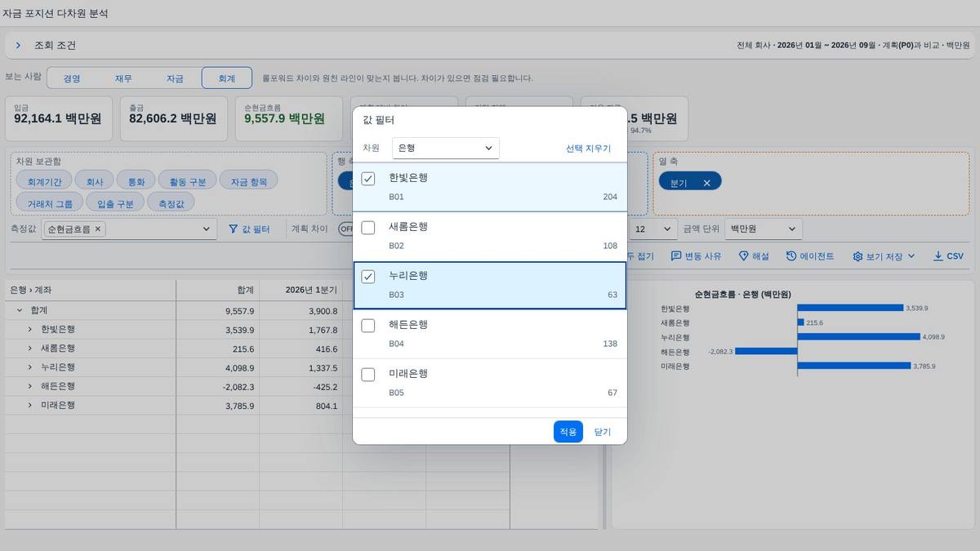Download data with the CSV icon

(x=948, y=256)
